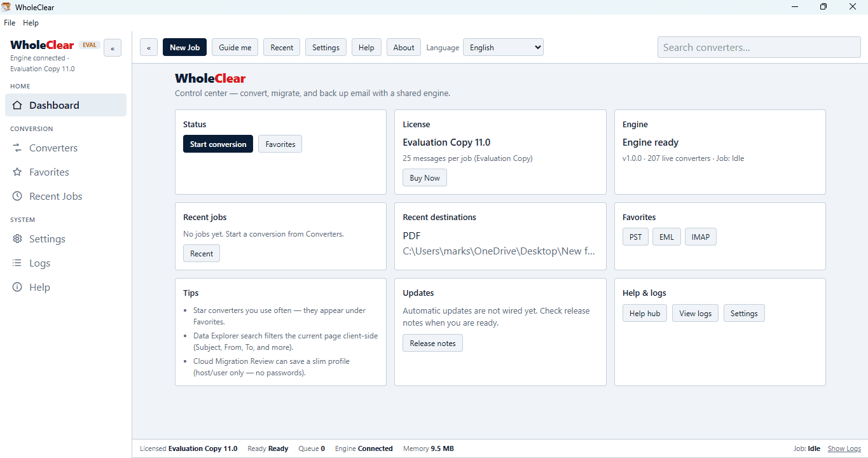
Task: Click Start conversion button
Action: [218, 144]
